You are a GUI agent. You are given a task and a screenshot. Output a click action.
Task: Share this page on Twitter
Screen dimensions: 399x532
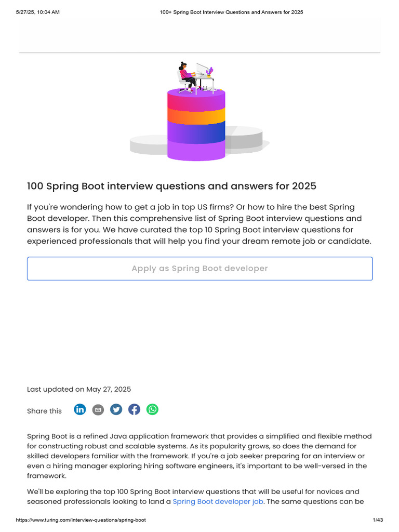116,410
